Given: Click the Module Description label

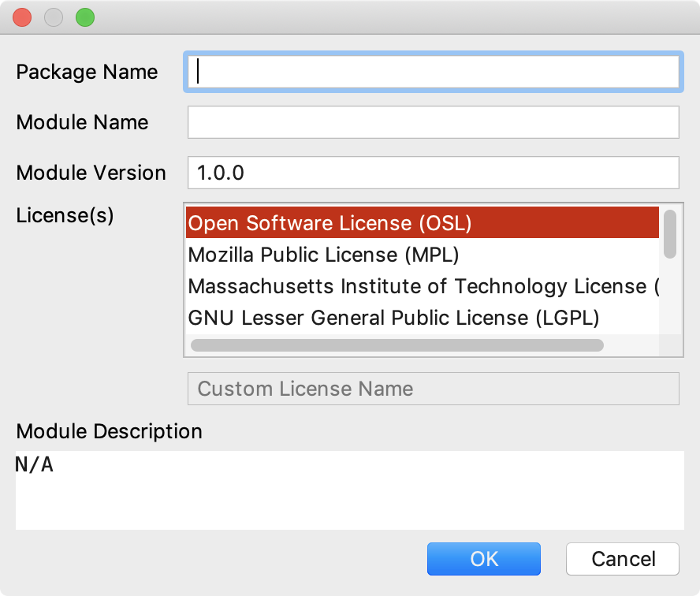Looking at the screenshot, I should 110,432.
